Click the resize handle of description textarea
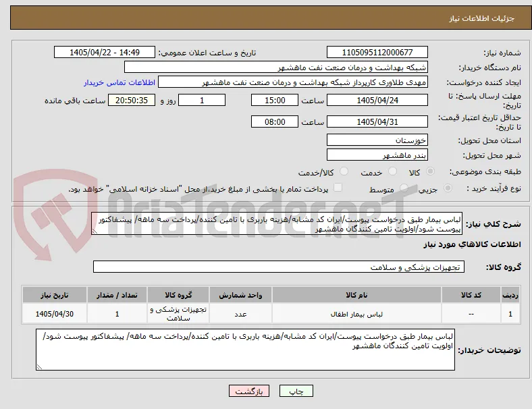 pos(95,231)
